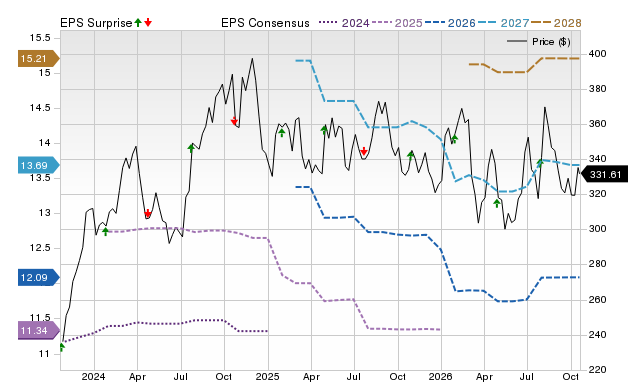
Task: Click the 15.5 label on the EPS axis
Action: 40,38
